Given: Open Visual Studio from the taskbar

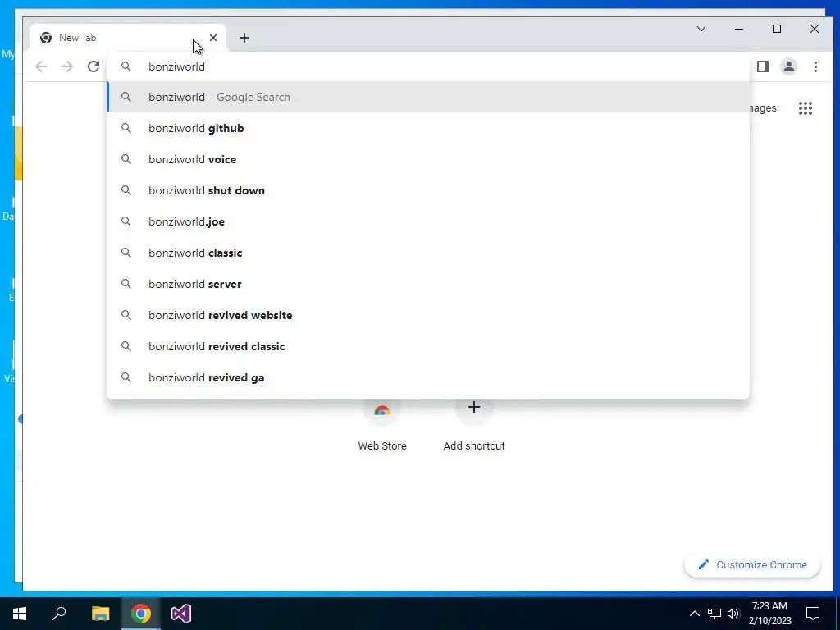Looking at the screenshot, I should [181, 614].
